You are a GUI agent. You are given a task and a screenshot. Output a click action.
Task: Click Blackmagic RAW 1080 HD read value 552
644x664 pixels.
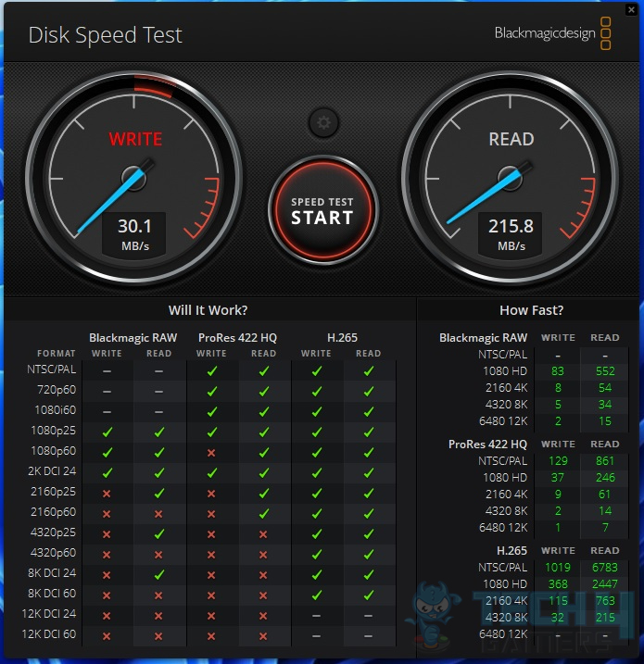(x=605, y=371)
